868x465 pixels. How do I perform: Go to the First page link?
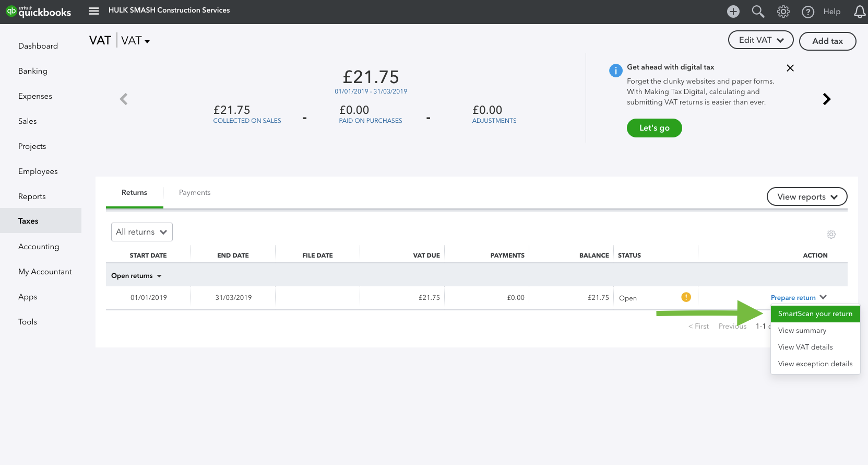coord(698,327)
